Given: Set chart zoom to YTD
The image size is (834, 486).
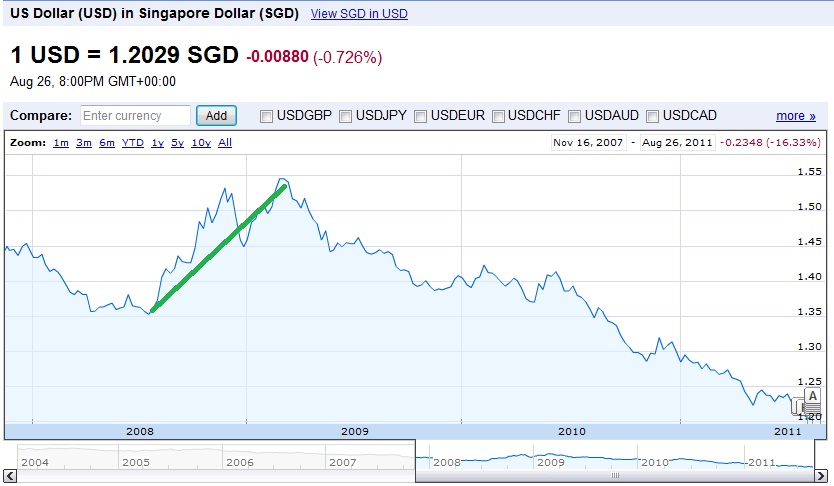Looking at the screenshot, I should point(132,143).
